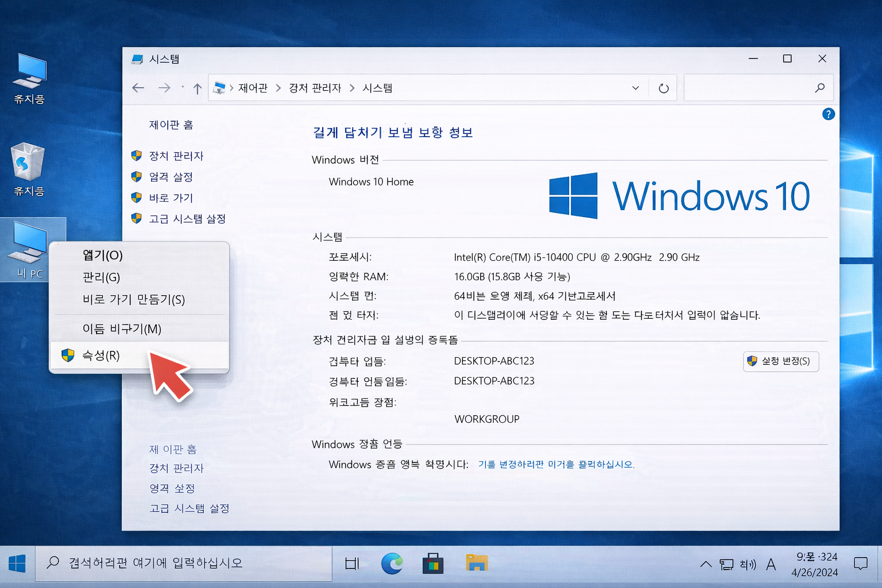Show hidden tray icons chevron
882x588 pixels.
(x=706, y=564)
